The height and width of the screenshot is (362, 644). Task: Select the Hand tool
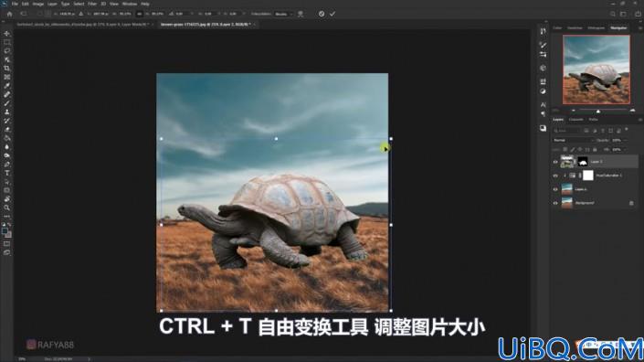[7, 199]
